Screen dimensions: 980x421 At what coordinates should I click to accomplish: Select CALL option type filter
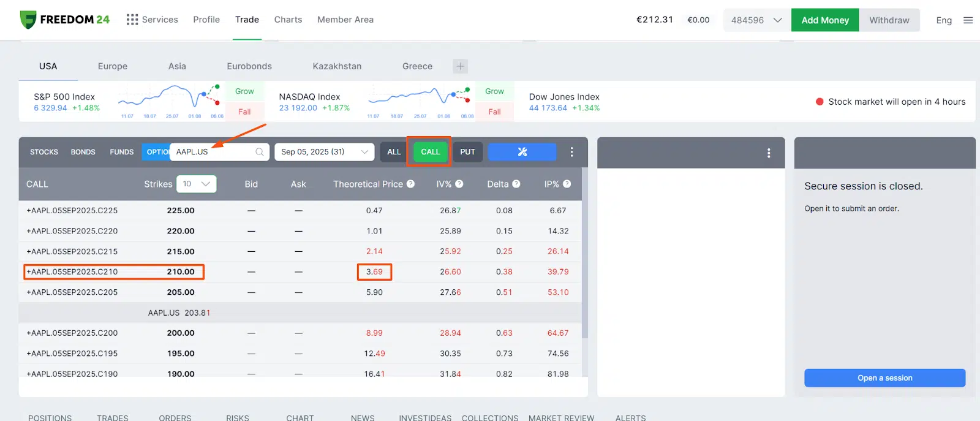(x=430, y=152)
